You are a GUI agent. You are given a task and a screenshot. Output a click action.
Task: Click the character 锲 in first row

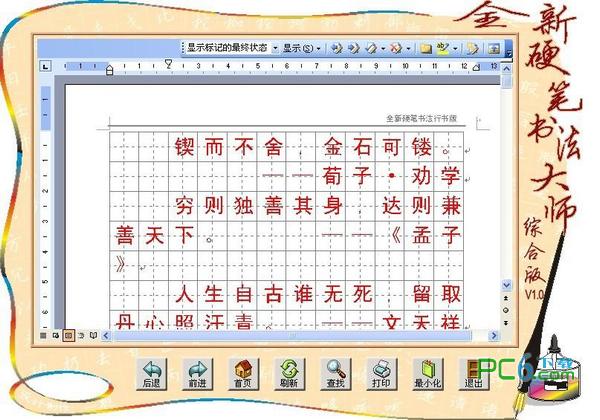[184, 147]
